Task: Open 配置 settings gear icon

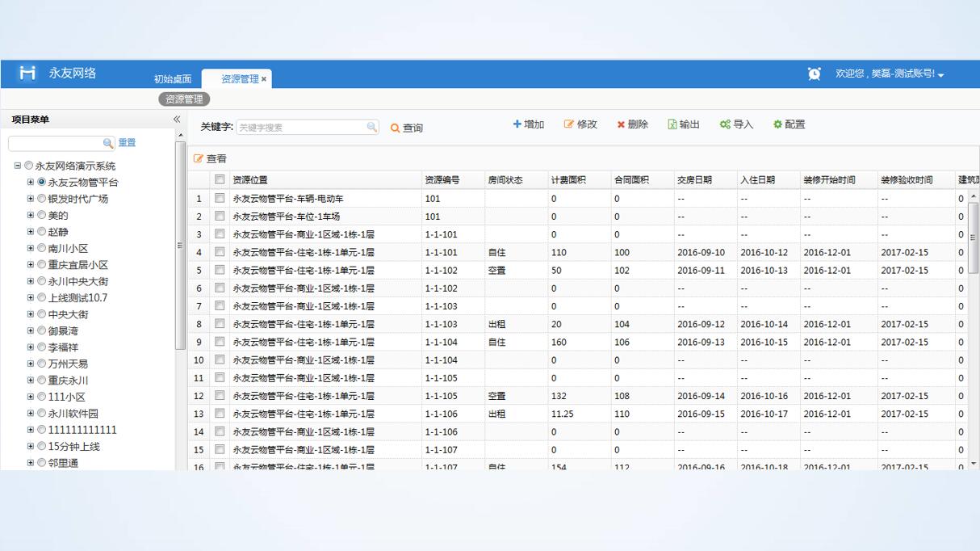Action: coord(777,124)
